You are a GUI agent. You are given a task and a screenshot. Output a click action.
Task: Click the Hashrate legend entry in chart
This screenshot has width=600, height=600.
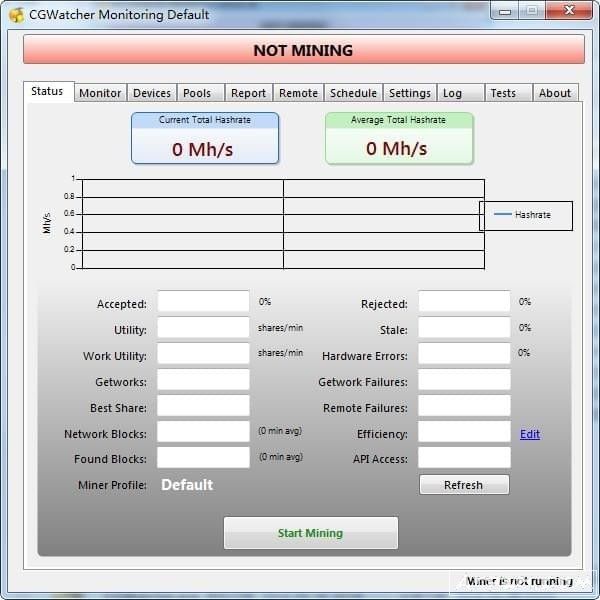point(523,215)
